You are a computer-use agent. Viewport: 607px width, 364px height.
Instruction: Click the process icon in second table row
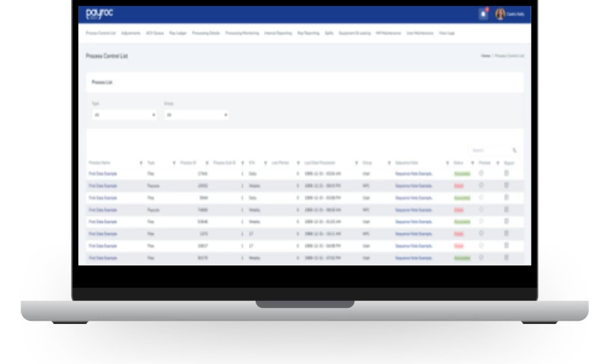pos(481,185)
